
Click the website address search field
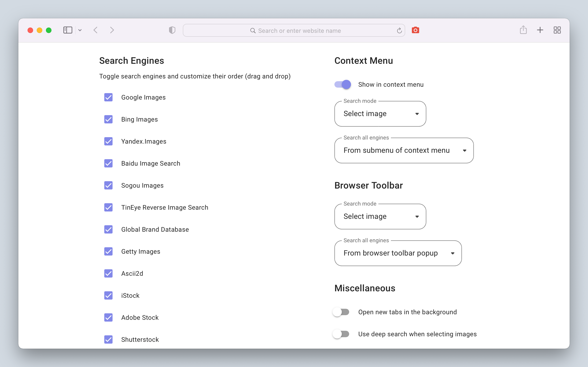tap(294, 31)
